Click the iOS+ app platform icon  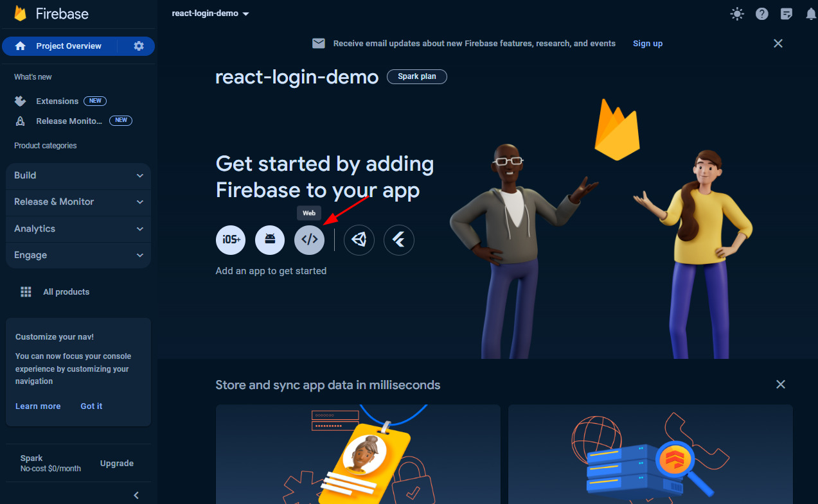click(x=231, y=240)
